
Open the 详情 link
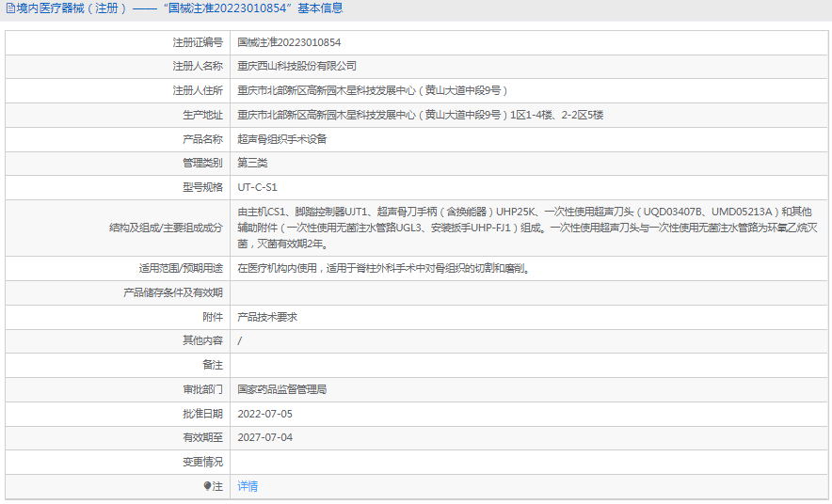(x=248, y=486)
